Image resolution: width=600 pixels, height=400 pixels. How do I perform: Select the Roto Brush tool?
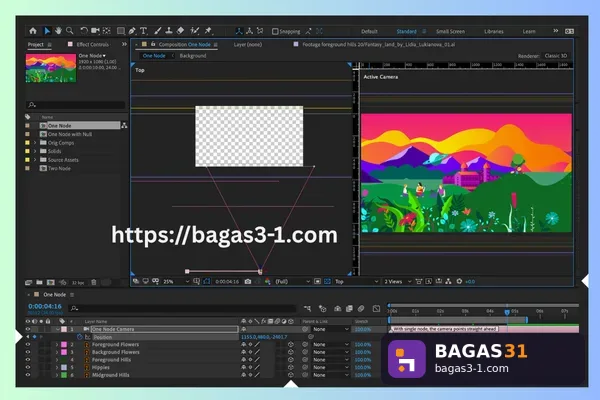coord(195,31)
